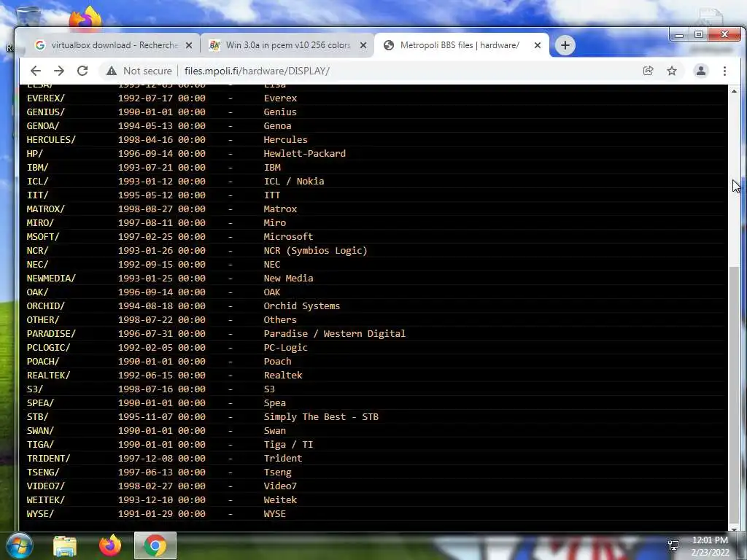Open the NEWMEDIA/ directory
The width and height of the screenshot is (747, 560).
51,278
